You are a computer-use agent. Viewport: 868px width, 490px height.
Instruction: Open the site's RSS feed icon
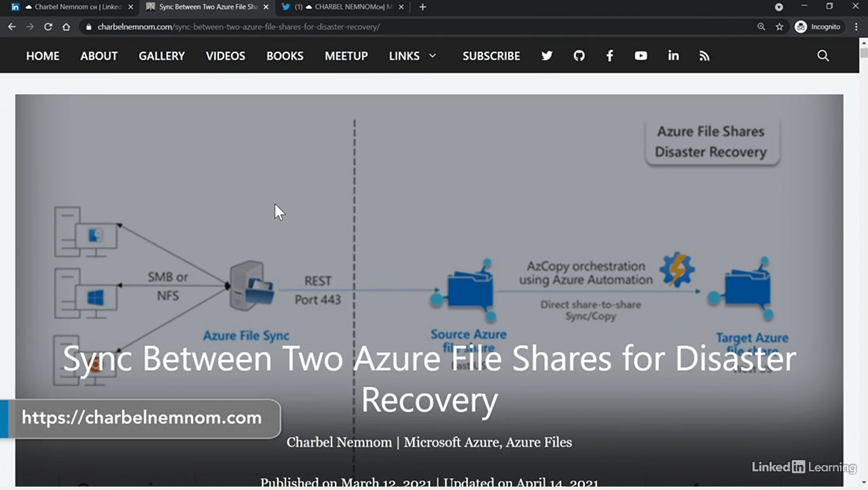point(704,56)
